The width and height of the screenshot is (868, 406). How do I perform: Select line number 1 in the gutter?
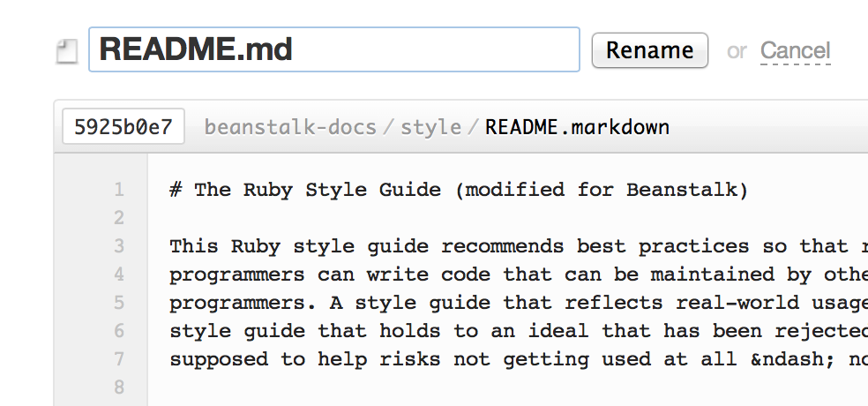click(x=119, y=190)
